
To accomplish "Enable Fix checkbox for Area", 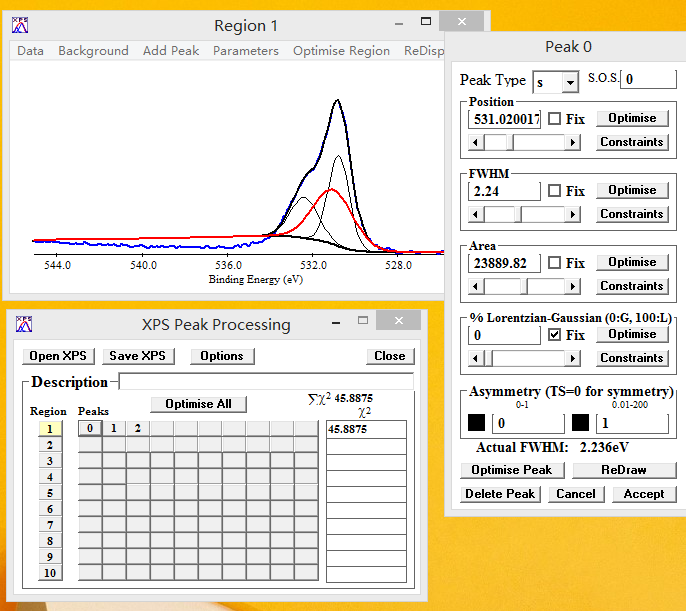I will [554, 262].
